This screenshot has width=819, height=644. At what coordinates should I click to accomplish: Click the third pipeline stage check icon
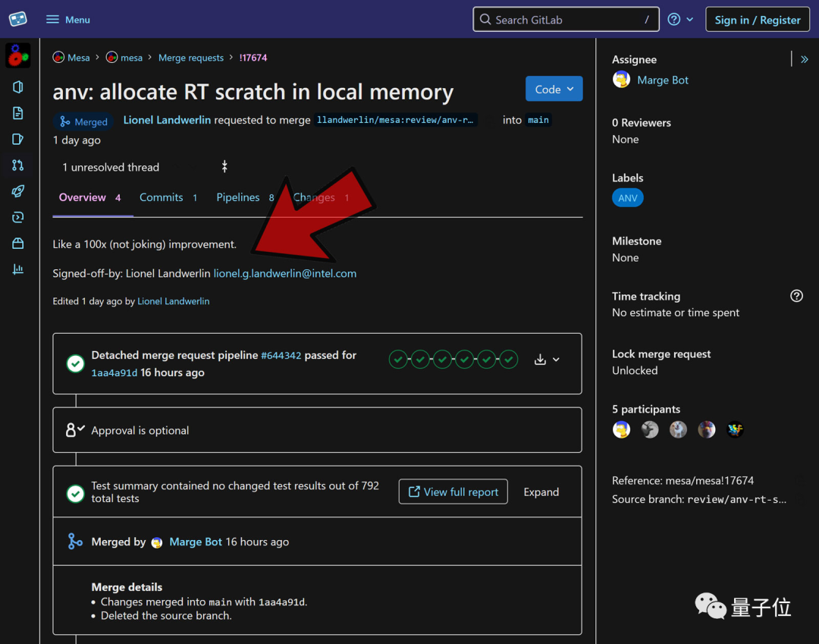click(x=442, y=360)
